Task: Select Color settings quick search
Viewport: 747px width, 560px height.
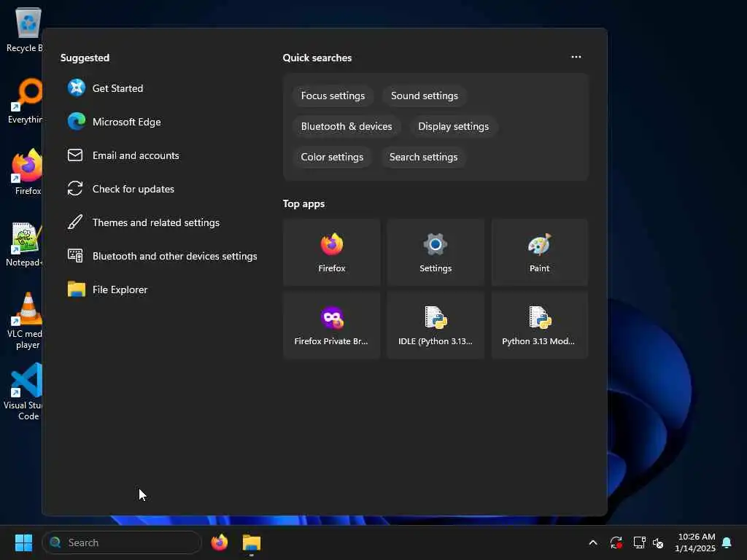Action: click(332, 157)
